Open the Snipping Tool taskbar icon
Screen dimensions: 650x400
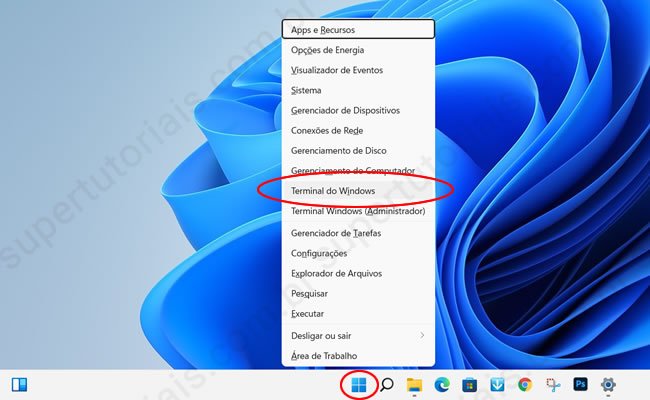click(x=553, y=385)
